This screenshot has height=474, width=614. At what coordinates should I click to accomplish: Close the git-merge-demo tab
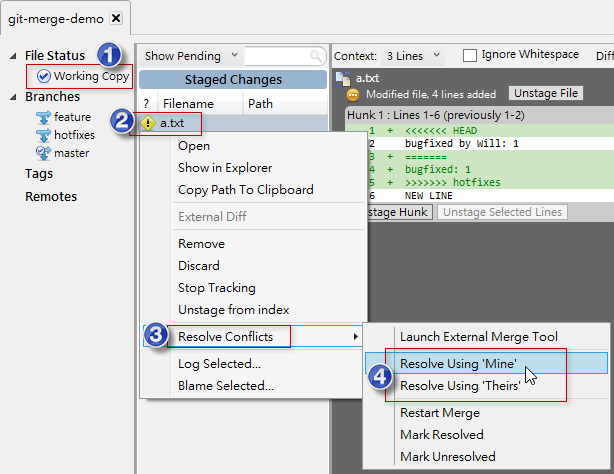click(x=116, y=18)
